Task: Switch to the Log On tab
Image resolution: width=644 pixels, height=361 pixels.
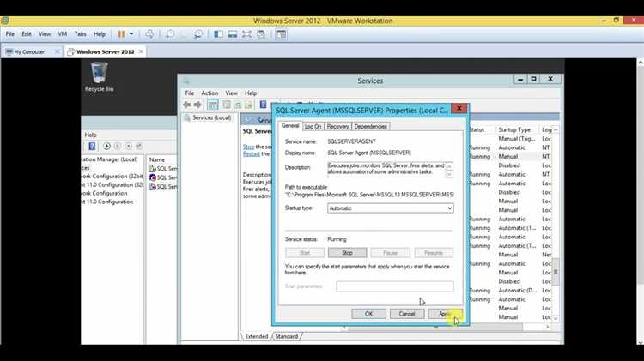Action: [313, 126]
